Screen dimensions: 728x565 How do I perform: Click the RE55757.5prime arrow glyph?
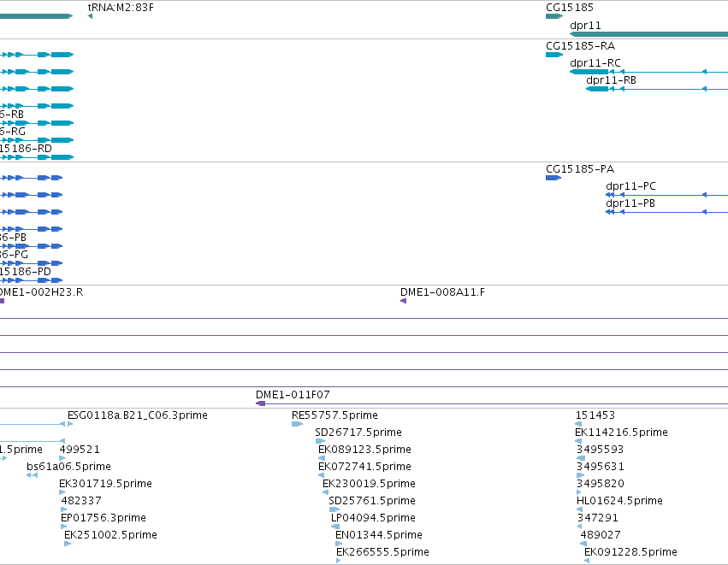point(297,424)
